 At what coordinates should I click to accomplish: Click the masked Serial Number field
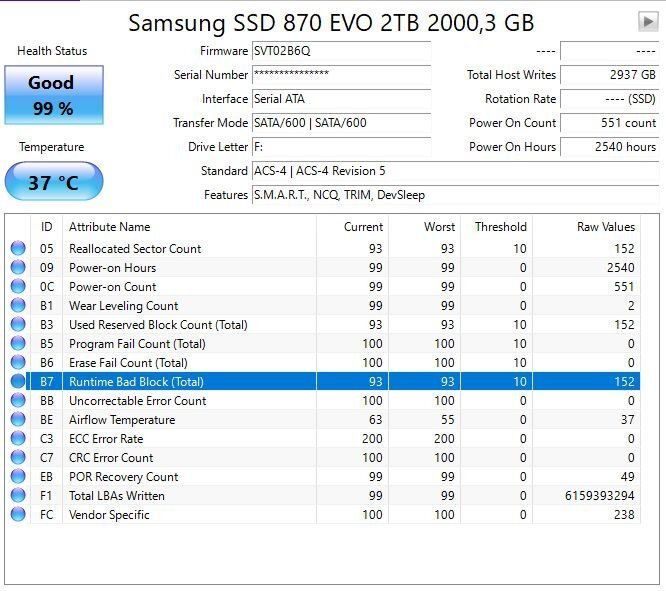pyautogui.click(x=341, y=75)
